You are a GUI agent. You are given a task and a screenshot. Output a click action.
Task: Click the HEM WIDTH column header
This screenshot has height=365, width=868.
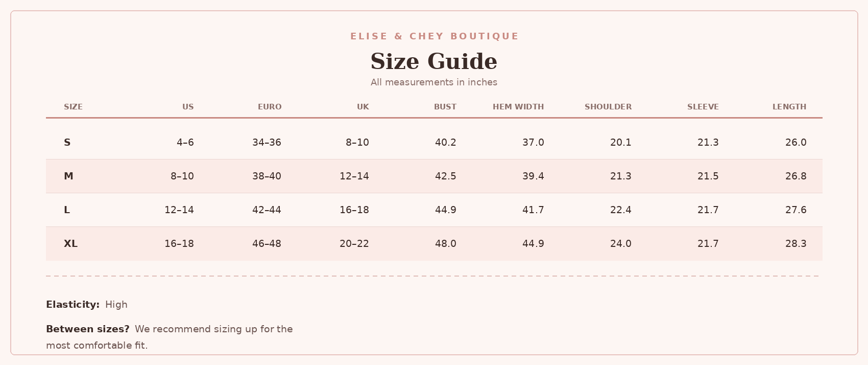pyautogui.click(x=518, y=107)
